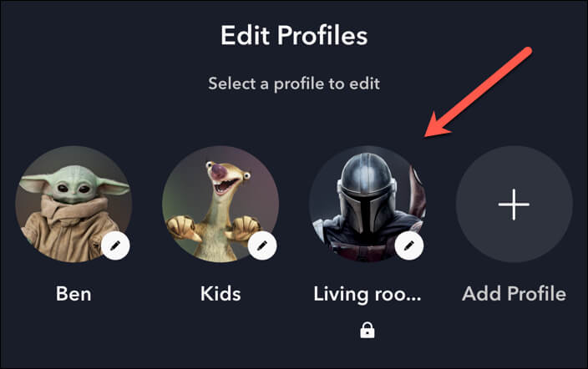
Task: Click the pencil icon on Ben's avatar
Action: (115, 245)
